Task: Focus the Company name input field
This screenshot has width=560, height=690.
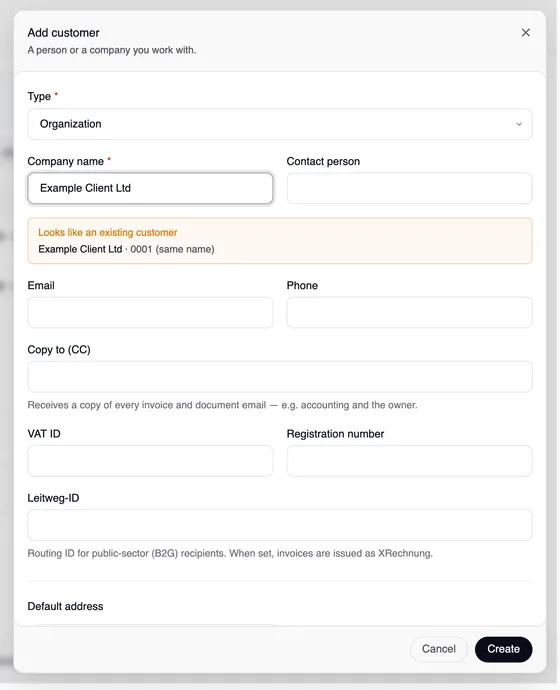Action: [x=150, y=188]
